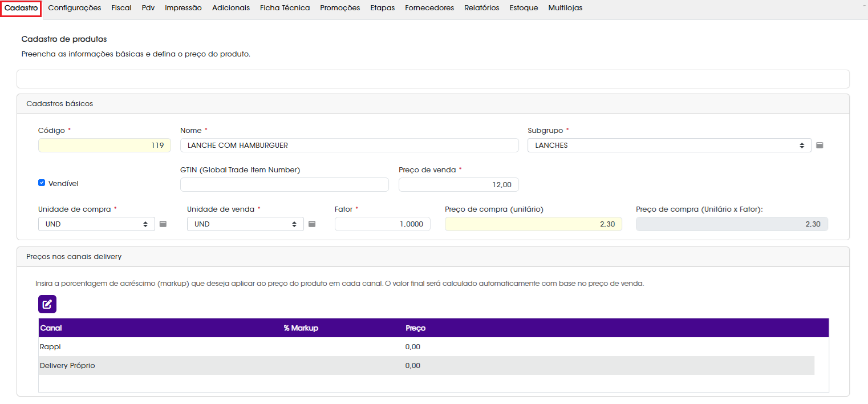Click the purple edit markup button

tap(47, 304)
